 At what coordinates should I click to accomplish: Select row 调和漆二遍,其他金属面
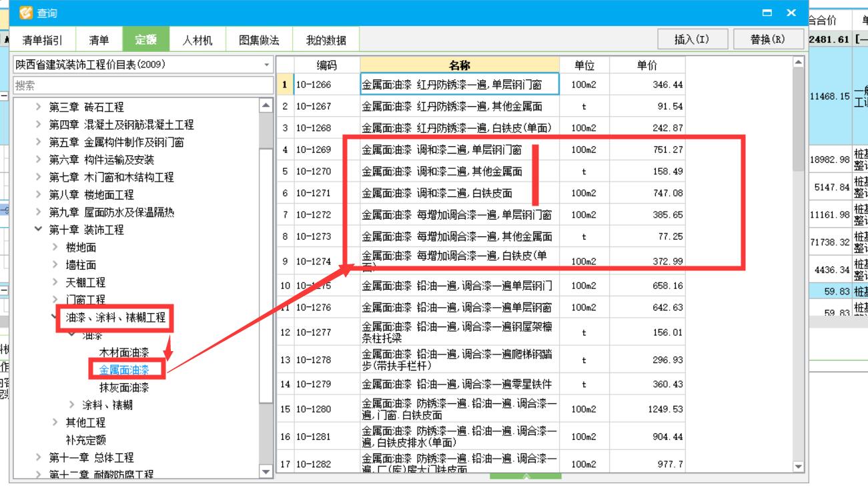coord(460,172)
